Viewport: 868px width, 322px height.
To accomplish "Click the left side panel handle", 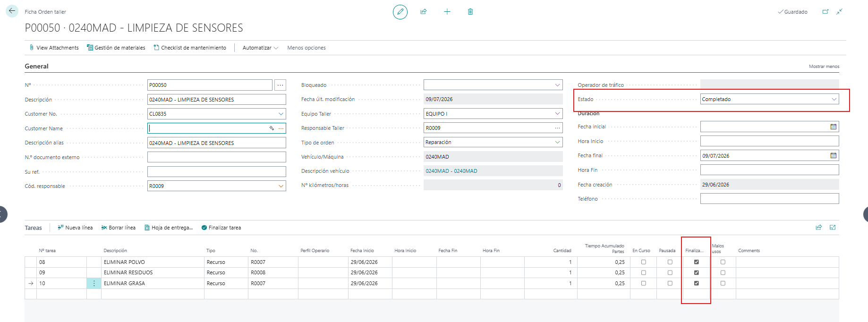I will (3, 214).
